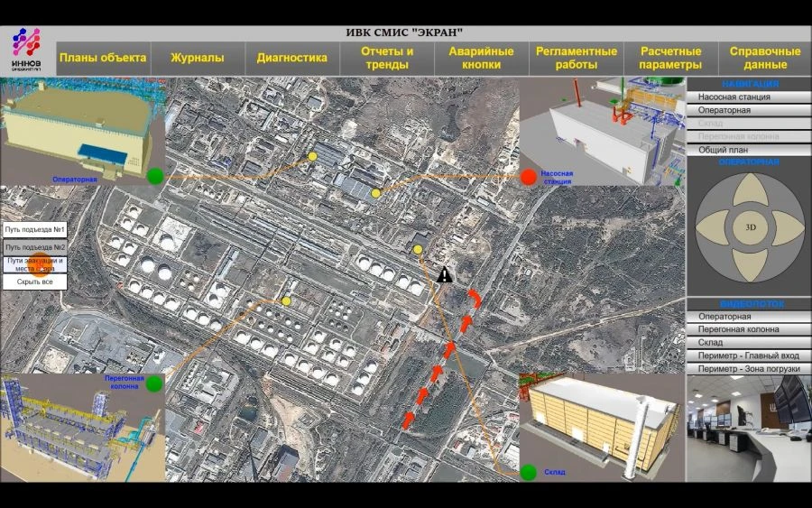Select Периметр - Главный вход video stream
This screenshot has height=508, width=812.
click(749, 356)
